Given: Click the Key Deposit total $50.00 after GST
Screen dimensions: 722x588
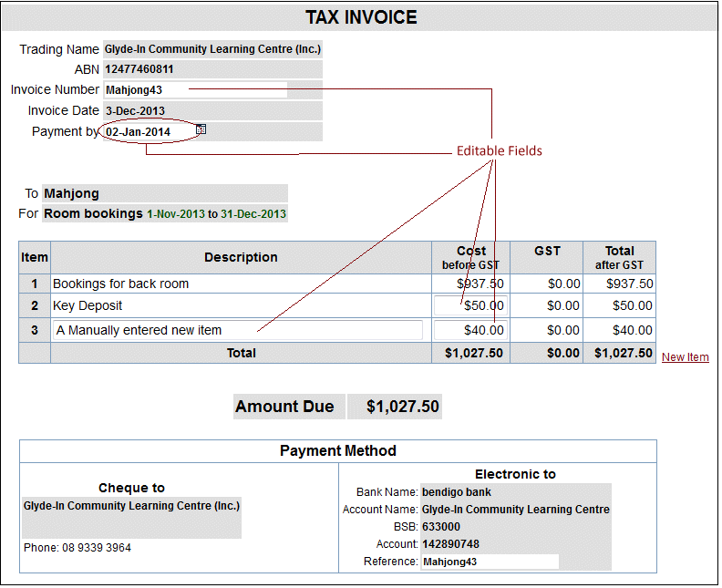Looking at the screenshot, I should [633, 305].
